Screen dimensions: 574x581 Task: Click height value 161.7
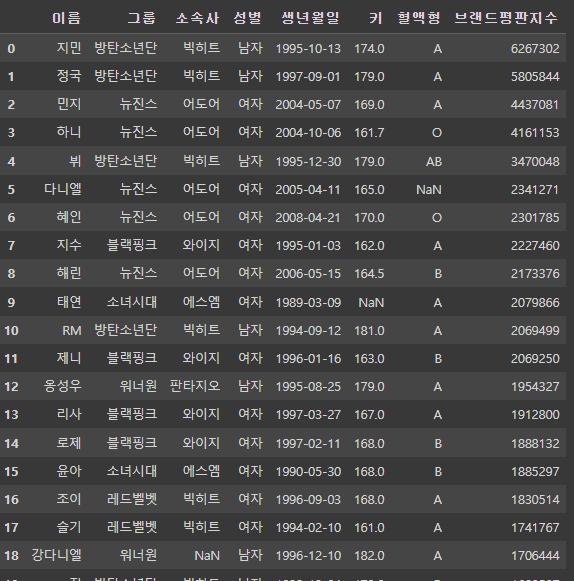coord(369,133)
